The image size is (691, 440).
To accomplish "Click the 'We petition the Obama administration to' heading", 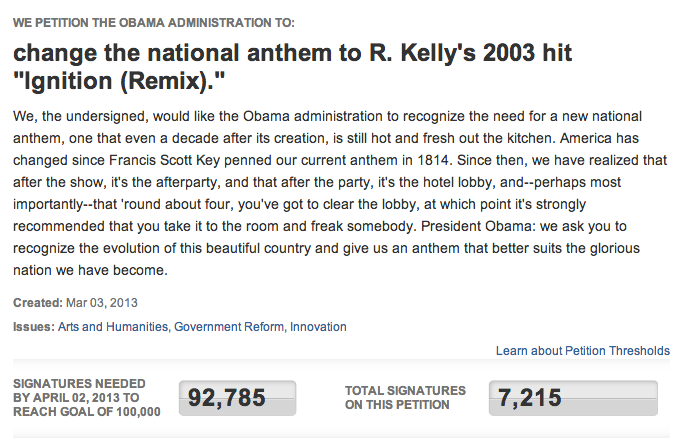I will pos(154,22).
